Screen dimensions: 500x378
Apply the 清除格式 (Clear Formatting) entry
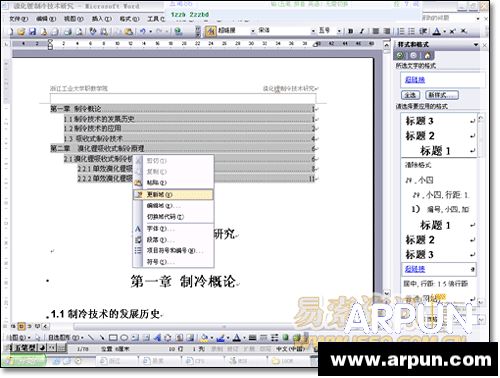[x=439, y=165]
